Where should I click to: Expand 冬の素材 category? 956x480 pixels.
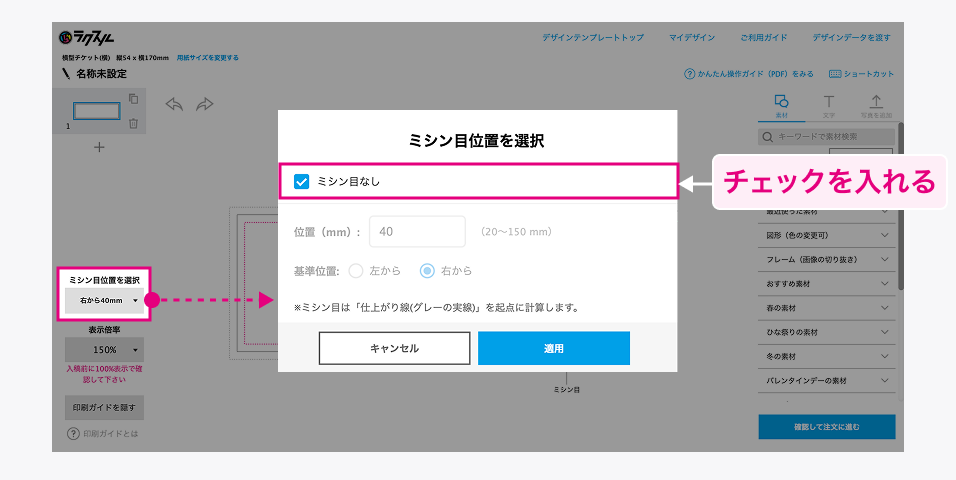[827, 356]
